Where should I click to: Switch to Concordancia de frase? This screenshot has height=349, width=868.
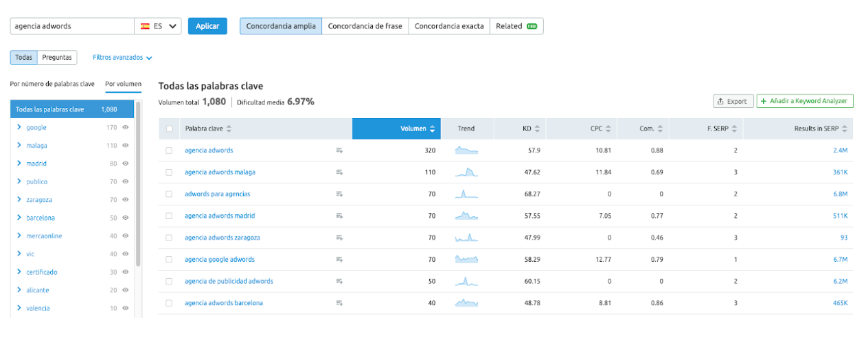click(x=365, y=26)
